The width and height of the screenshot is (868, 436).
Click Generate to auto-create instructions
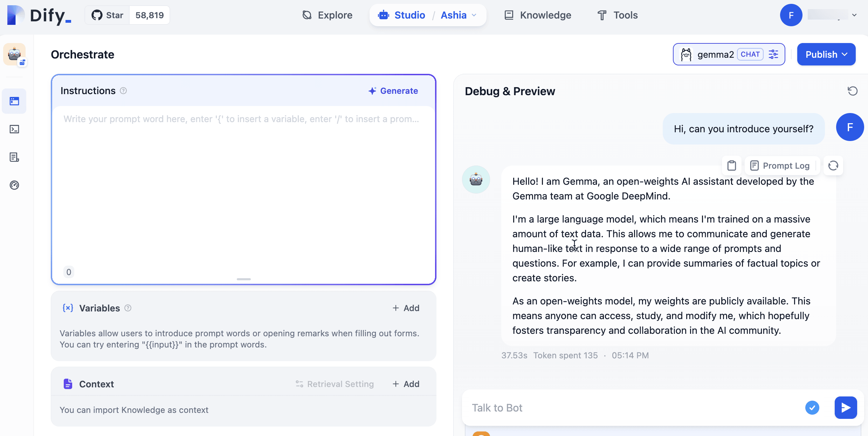[x=393, y=91]
